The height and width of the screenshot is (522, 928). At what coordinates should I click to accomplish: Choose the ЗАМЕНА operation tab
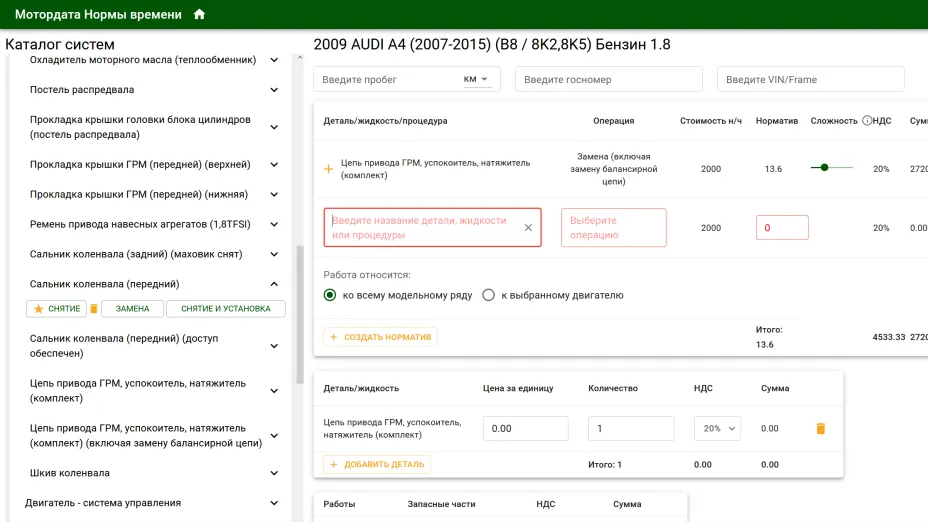coord(133,309)
